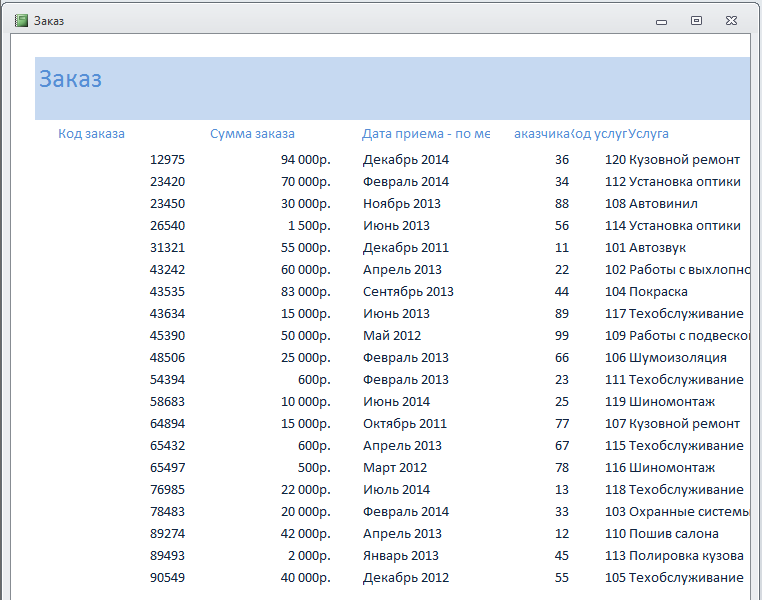
Task: Select the 55 000р. amount
Action: (306, 248)
